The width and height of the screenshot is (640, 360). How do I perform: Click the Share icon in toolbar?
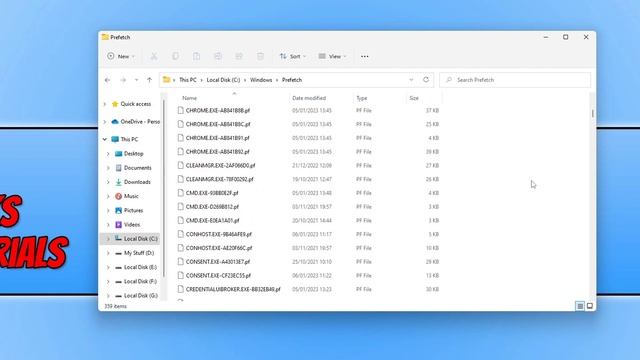click(239, 56)
